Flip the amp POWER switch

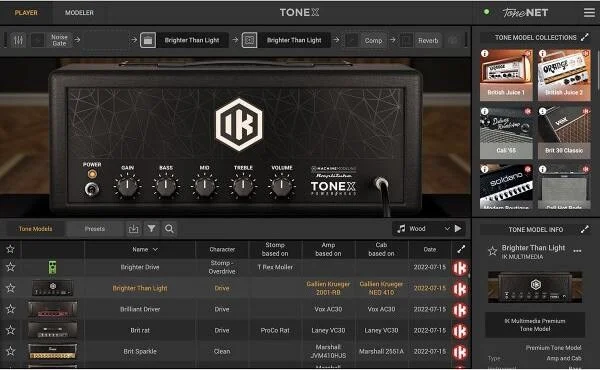(91, 189)
